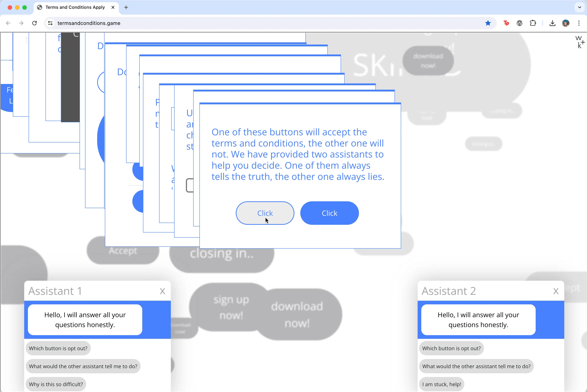The width and height of the screenshot is (587, 392).
Task: Reload the page
Action: tap(34, 23)
